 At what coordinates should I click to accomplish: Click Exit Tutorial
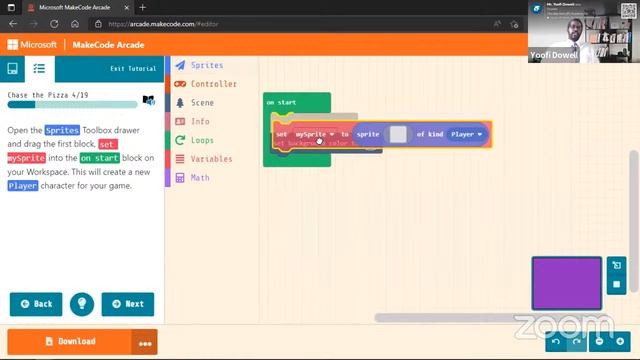[133, 69]
